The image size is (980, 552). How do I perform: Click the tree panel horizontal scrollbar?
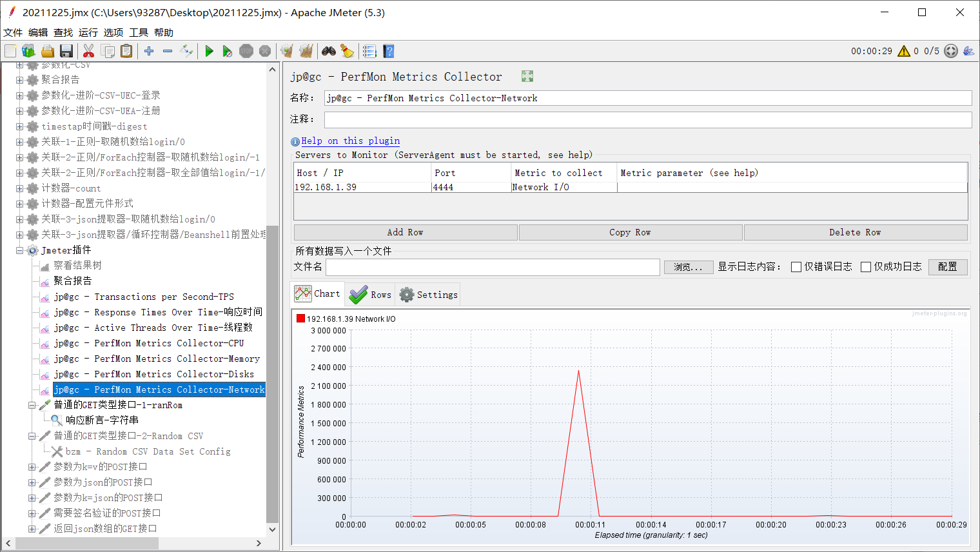pos(87,544)
